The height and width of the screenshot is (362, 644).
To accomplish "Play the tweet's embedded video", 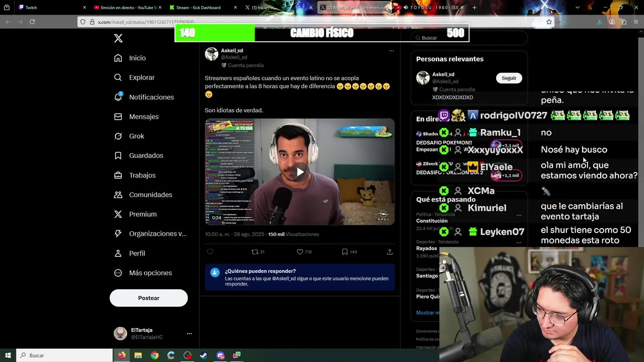I will coord(300,172).
